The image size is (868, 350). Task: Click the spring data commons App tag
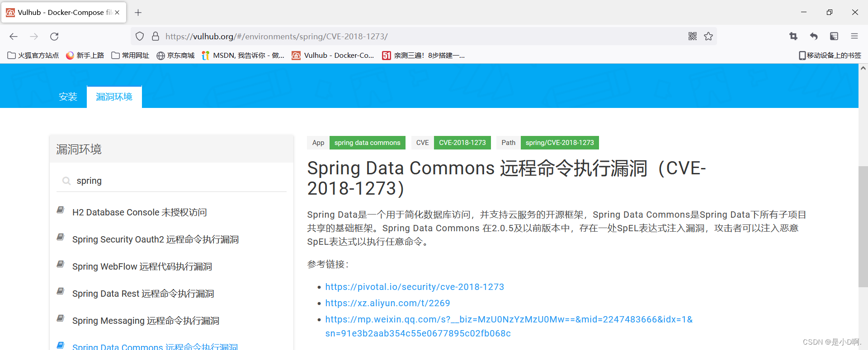tap(367, 143)
